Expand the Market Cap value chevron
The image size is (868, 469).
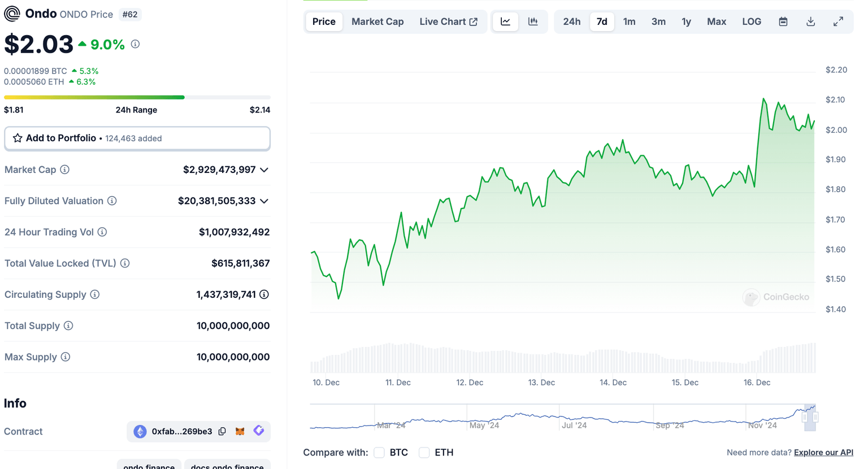click(x=264, y=170)
